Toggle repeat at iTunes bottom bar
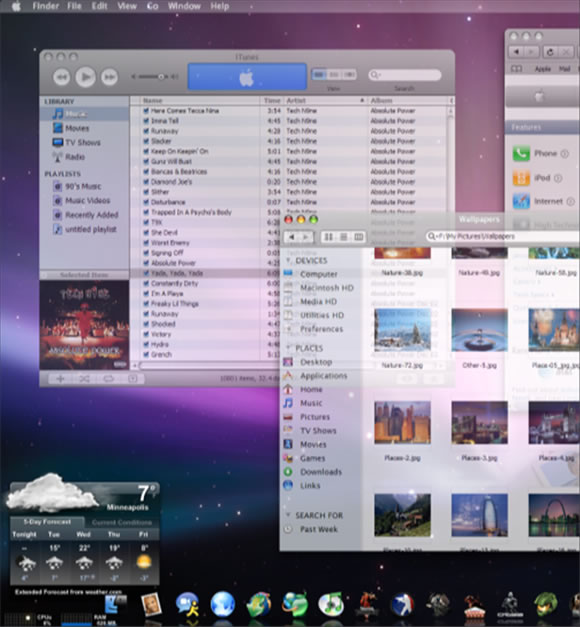580x627 pixels. pyautogui.click(x=108, y=379)
